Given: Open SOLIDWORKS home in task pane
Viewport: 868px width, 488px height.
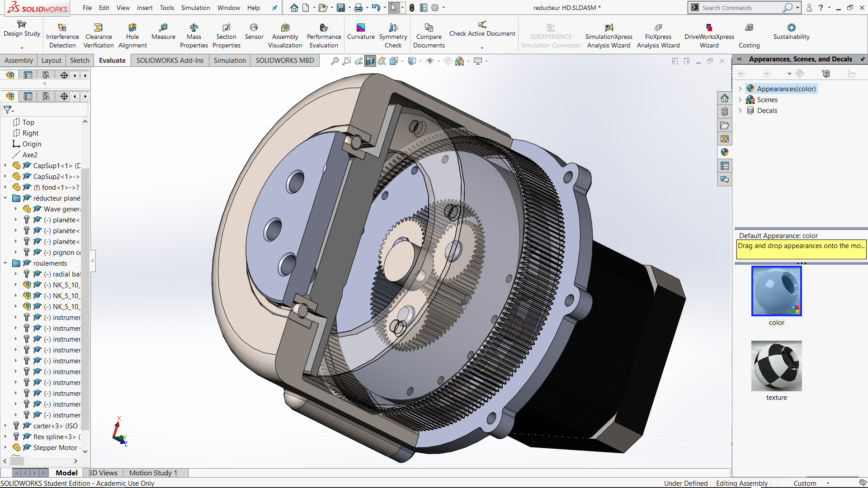Looking at the screenshot, I should pos(725,98).
